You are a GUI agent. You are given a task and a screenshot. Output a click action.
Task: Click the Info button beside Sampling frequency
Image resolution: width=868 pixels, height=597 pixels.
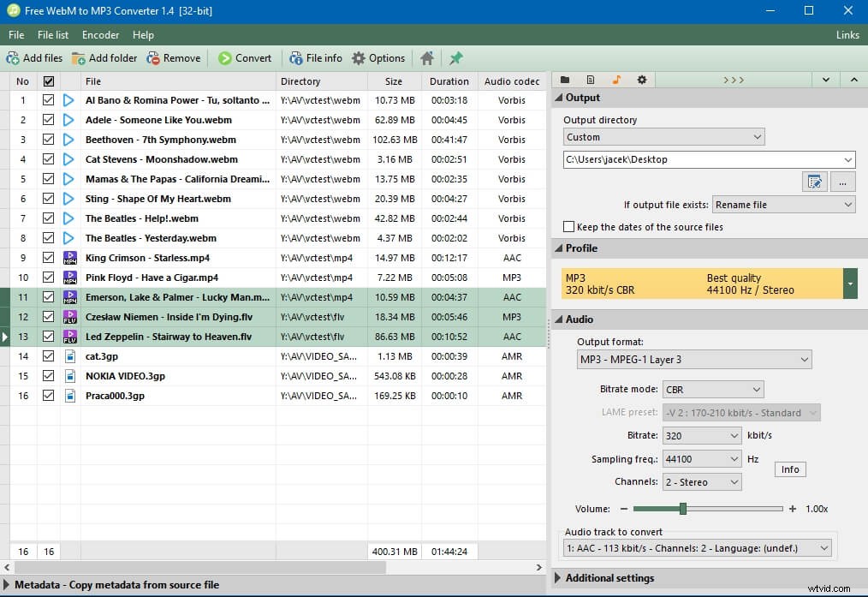789,469
